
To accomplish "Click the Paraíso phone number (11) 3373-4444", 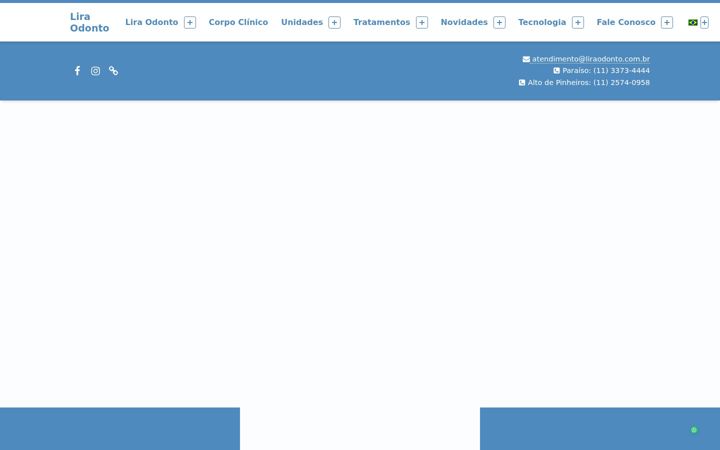I will (x=621, y=71).
